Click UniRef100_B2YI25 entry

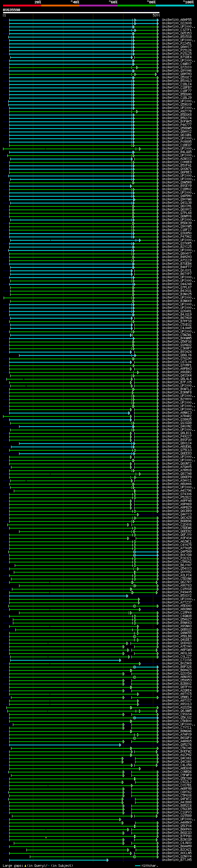point(177,247)
